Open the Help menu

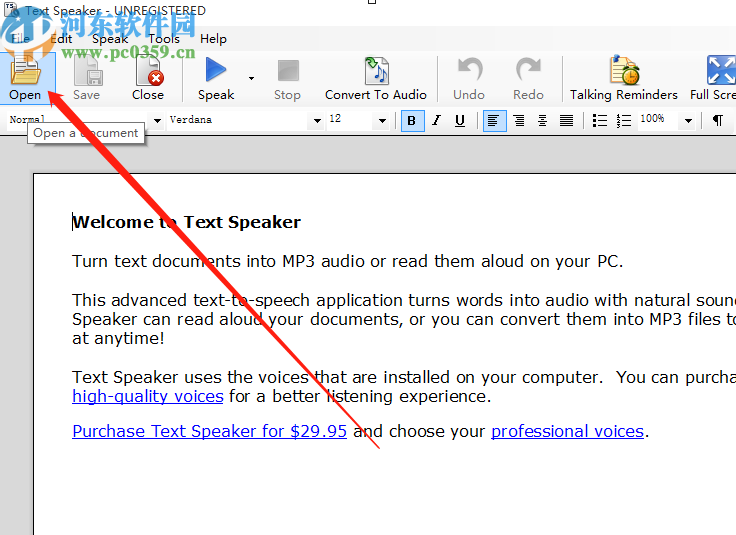coord(213,38)
